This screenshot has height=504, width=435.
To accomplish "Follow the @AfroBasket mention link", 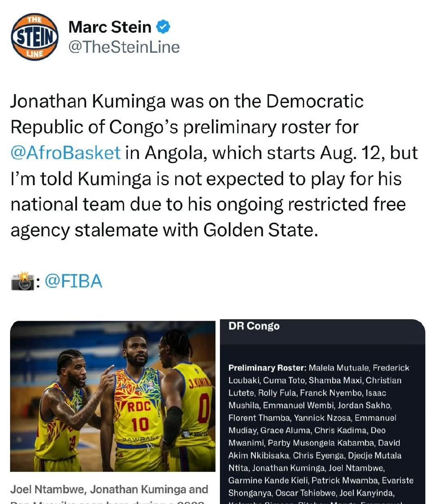I will pyautogui.click(x=65, y=153).
